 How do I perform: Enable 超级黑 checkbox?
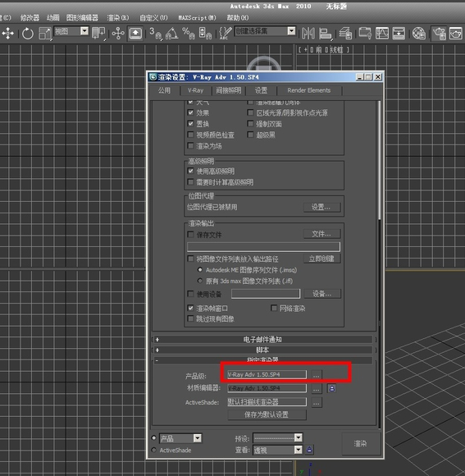coord(250,135)
